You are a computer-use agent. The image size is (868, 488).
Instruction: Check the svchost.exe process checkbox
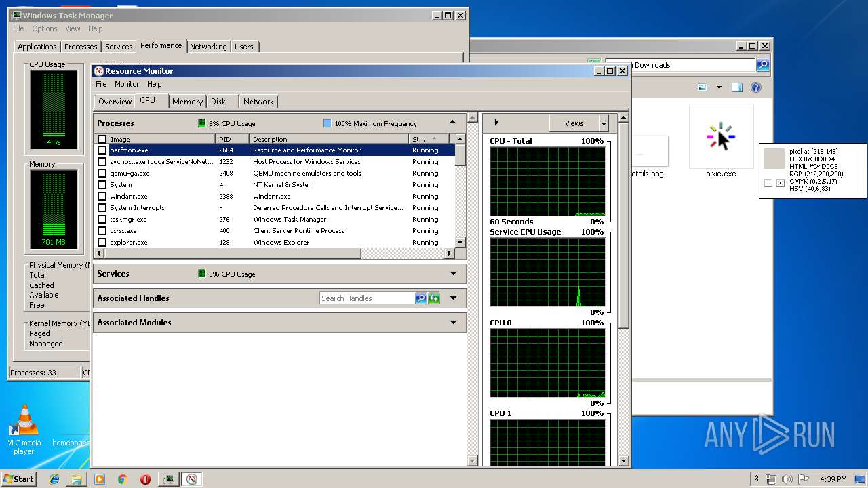point(102,162)
